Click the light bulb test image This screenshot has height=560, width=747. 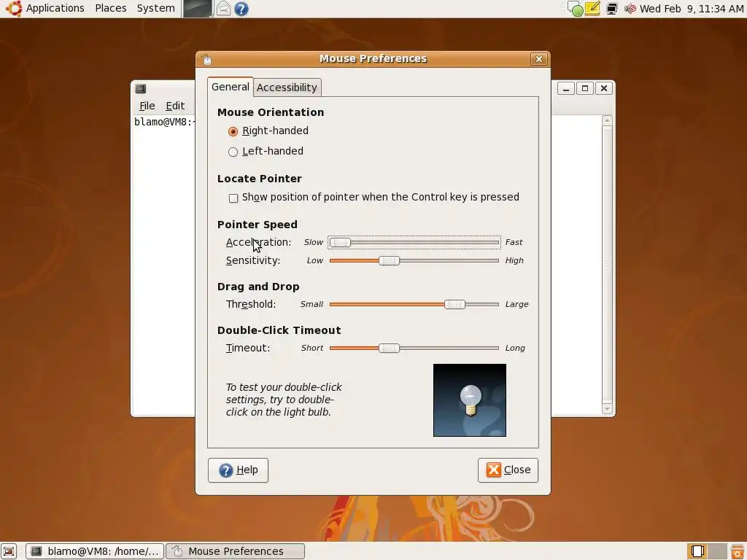click(470, 400)
